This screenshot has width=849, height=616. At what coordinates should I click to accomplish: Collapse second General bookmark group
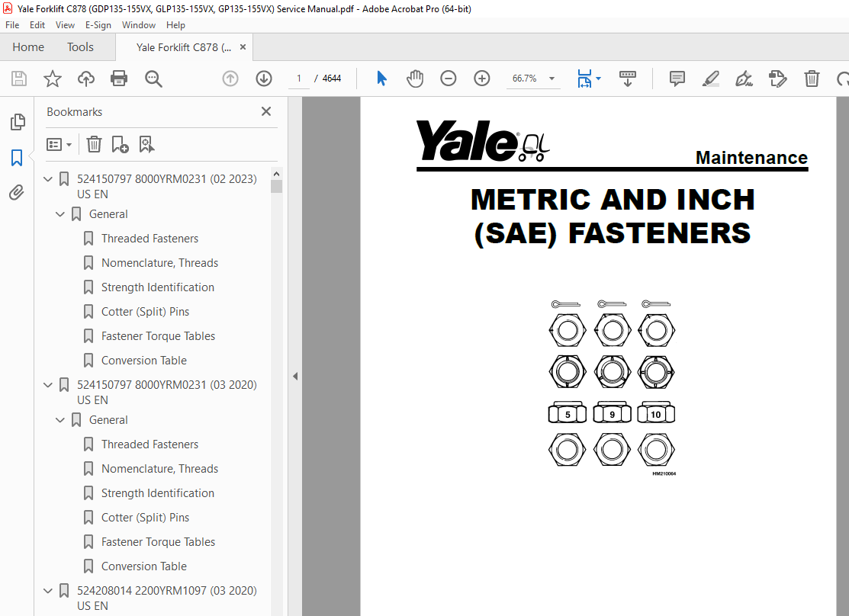[x=60, y=420]
